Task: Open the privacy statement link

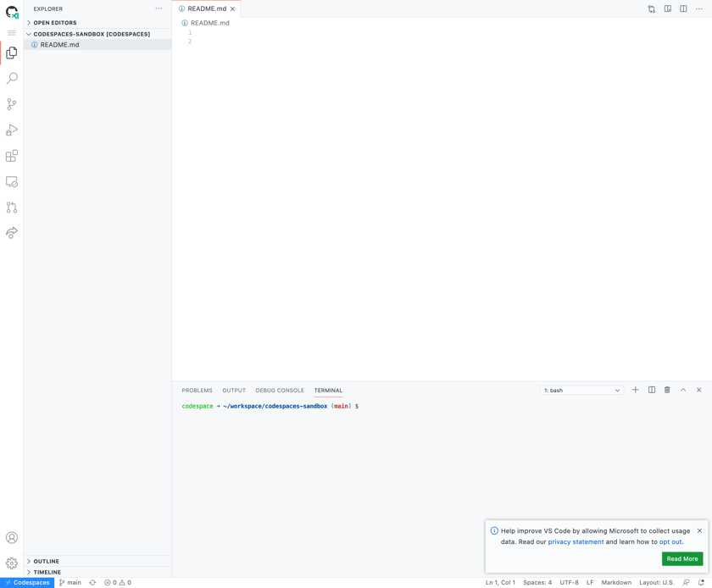Action: [x=576, y=541]
